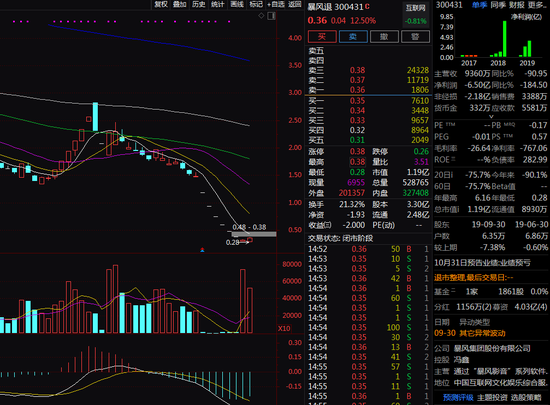Viewport: 550px width, 405px height.
Task: Open the 标记 mark tool
Action: (256, 4)
